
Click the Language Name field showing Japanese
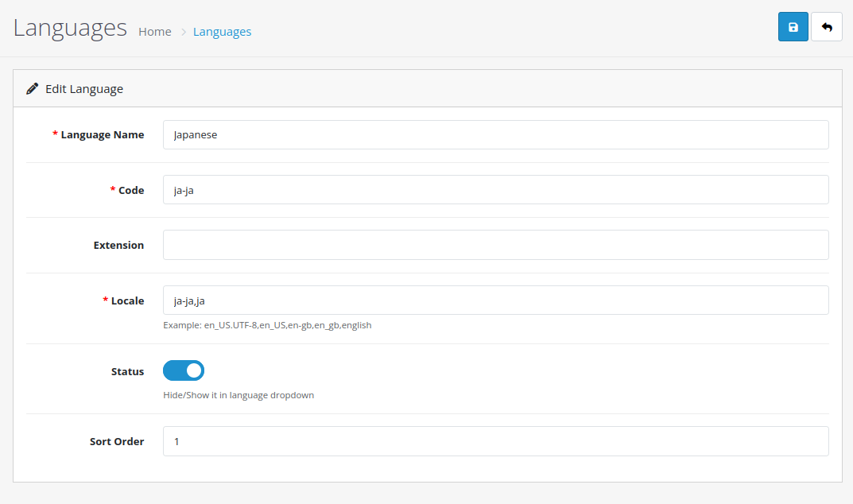coord(495,134)
